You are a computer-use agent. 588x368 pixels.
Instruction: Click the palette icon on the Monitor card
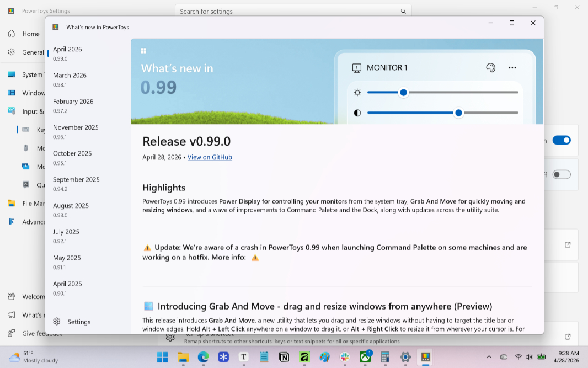[x=490, y=67]
